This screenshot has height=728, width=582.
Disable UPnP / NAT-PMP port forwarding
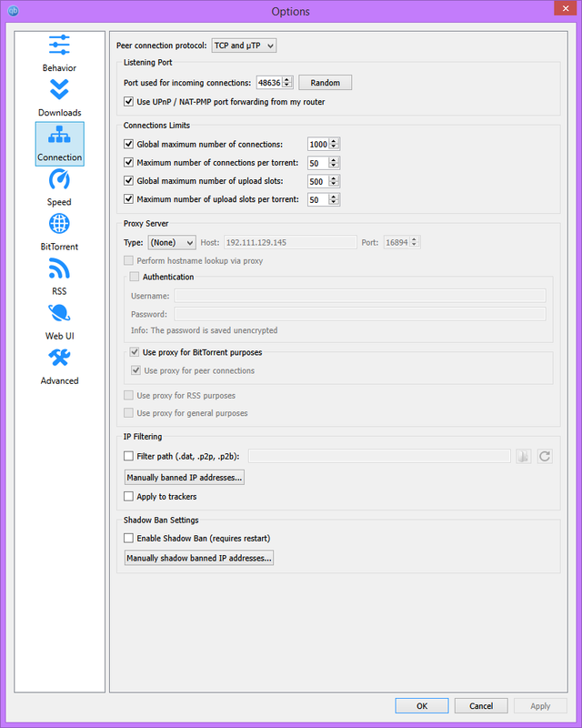(x=128, y=102)
